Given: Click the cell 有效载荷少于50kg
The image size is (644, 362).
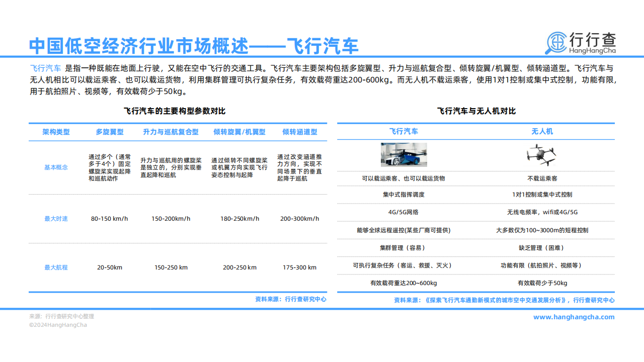Looking at the screenshot, I should point(542,283).
